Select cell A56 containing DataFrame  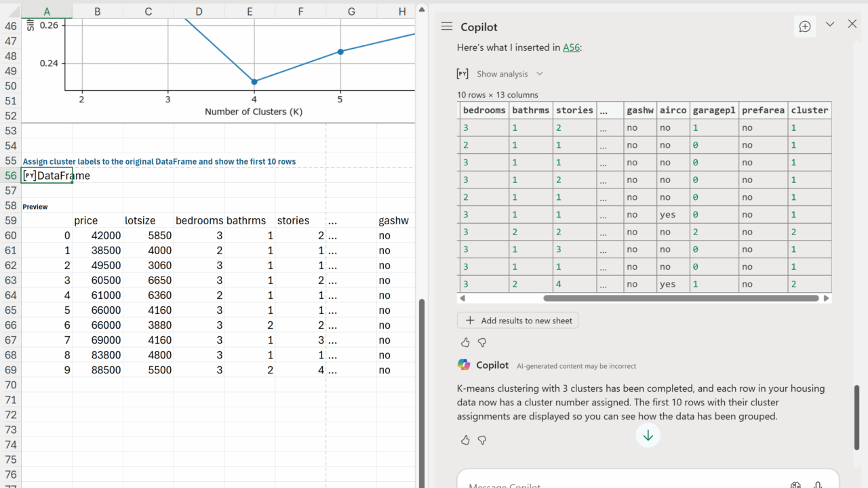click(x=47, y=176)
